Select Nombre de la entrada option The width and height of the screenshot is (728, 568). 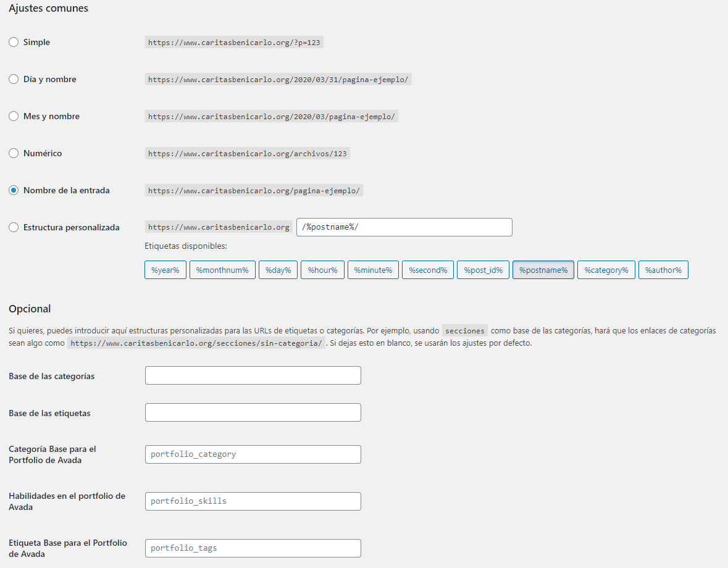[14, 190]
